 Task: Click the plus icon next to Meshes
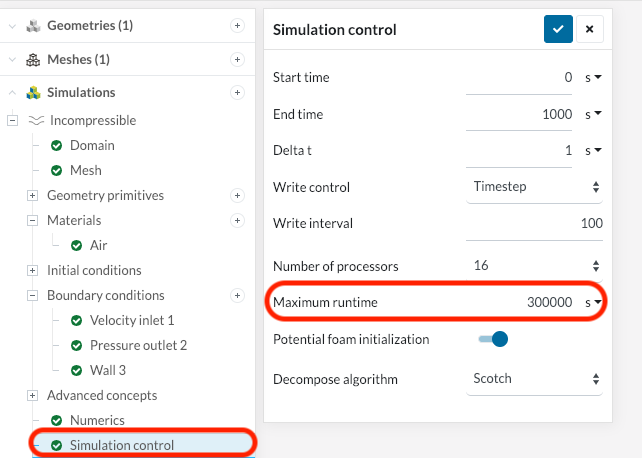pyautogui.click(x=237, y=59)
